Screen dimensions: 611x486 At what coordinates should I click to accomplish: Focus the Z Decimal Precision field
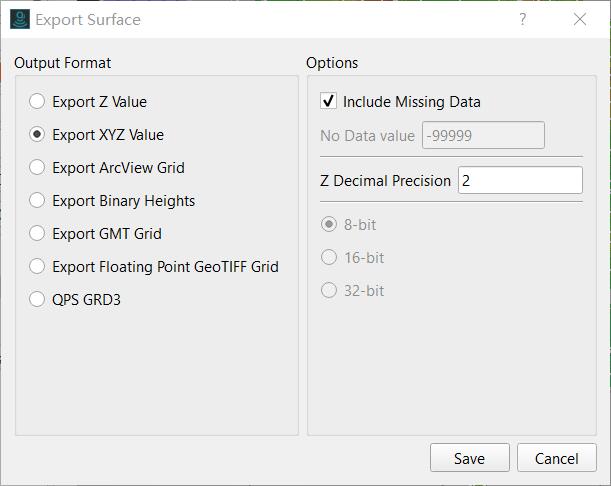pos(520,180)
